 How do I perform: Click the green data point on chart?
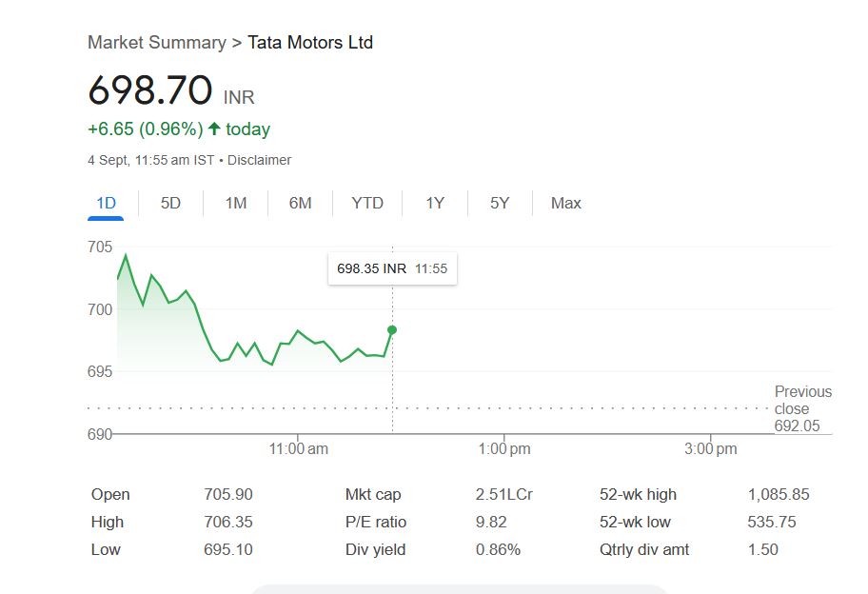click(x=392, y=330)
